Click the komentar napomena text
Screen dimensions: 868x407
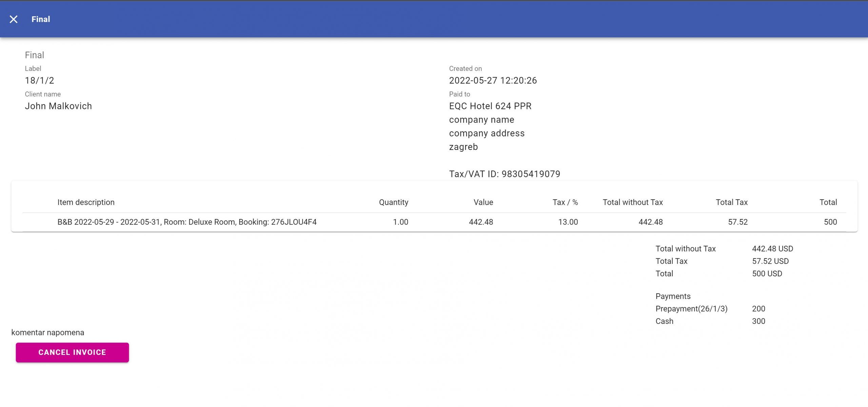click(47, 332)
